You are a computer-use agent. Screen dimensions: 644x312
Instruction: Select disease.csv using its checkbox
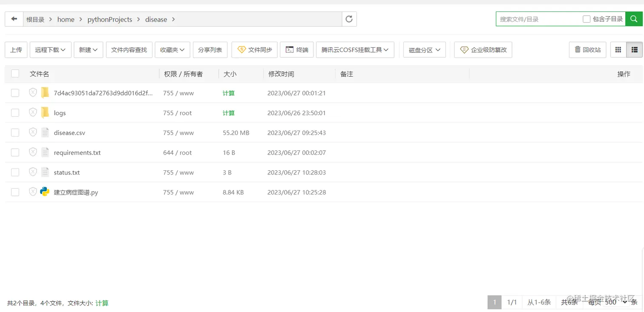coord(15,133)
